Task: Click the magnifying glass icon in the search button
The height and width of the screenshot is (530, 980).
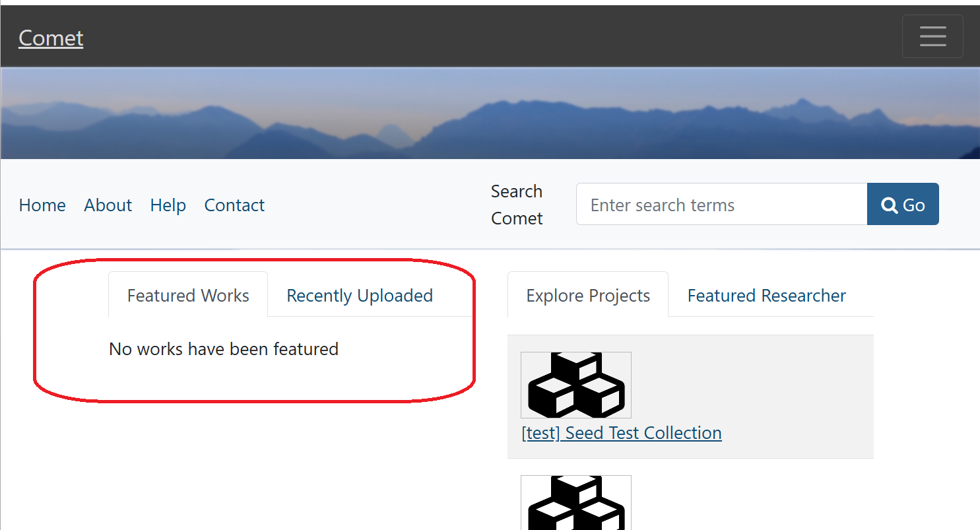Action: tap(890, 205)
